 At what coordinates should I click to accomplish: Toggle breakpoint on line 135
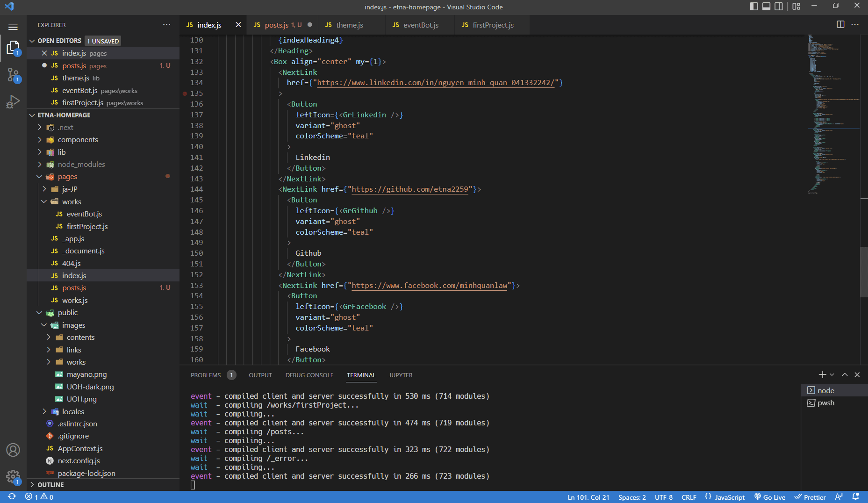tap(185, 93)
